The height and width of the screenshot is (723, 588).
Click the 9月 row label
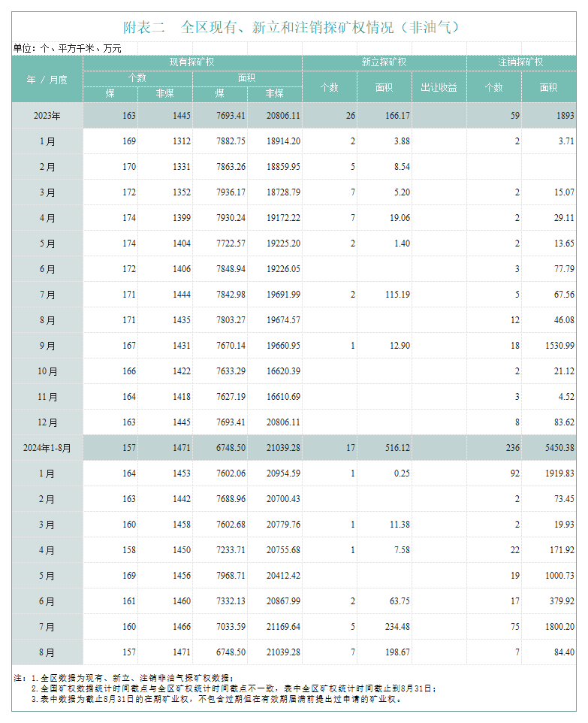(47, 346)
